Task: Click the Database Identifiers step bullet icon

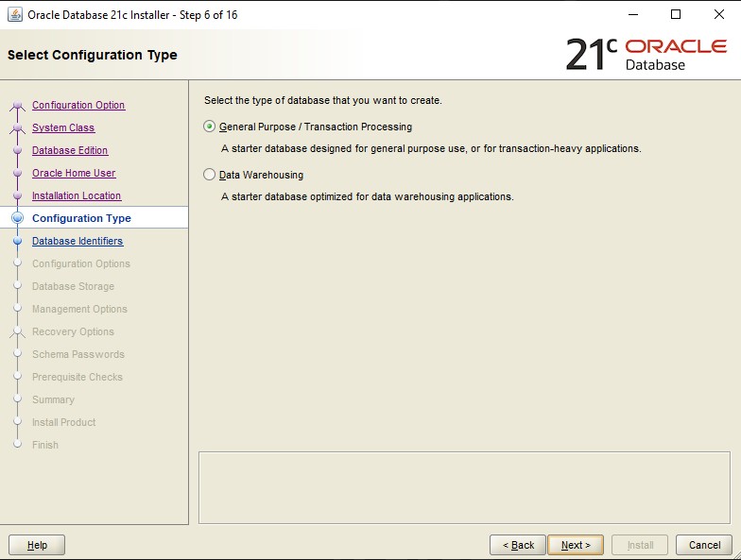Action: (17, 241)
